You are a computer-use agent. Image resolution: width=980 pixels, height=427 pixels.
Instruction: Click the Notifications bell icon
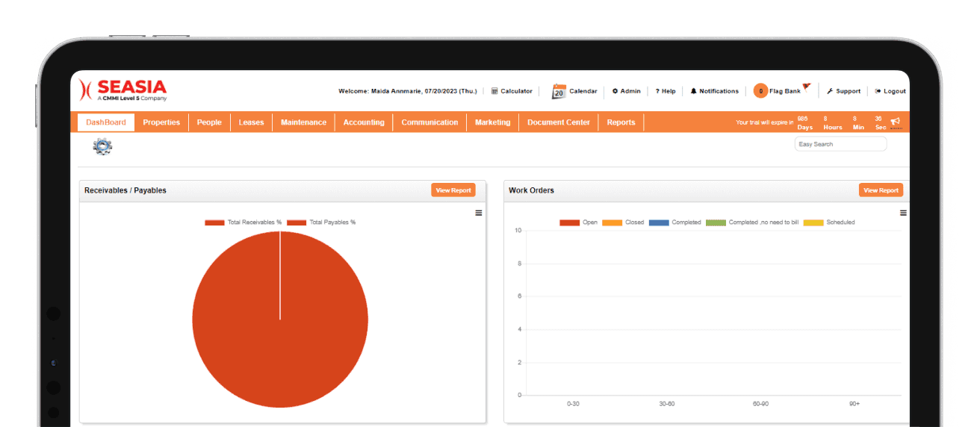693,91
